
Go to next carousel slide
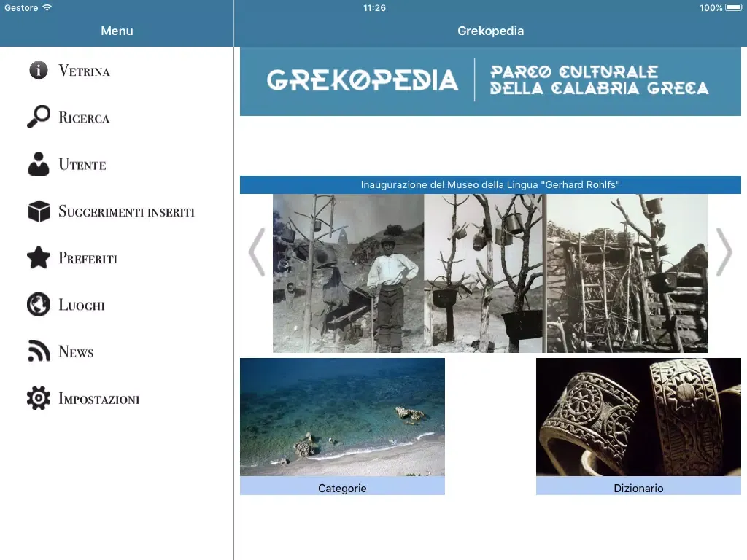[x=724, y=252]
